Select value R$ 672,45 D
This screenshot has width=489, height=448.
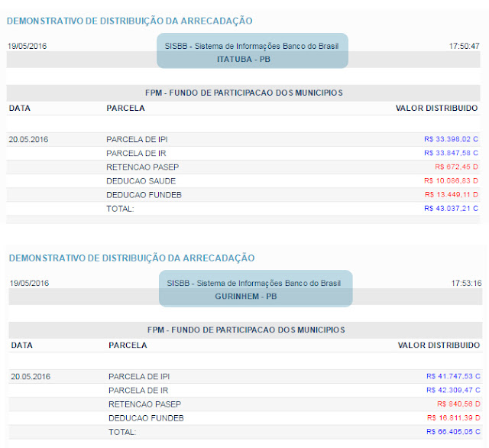[x=457, y=167]
